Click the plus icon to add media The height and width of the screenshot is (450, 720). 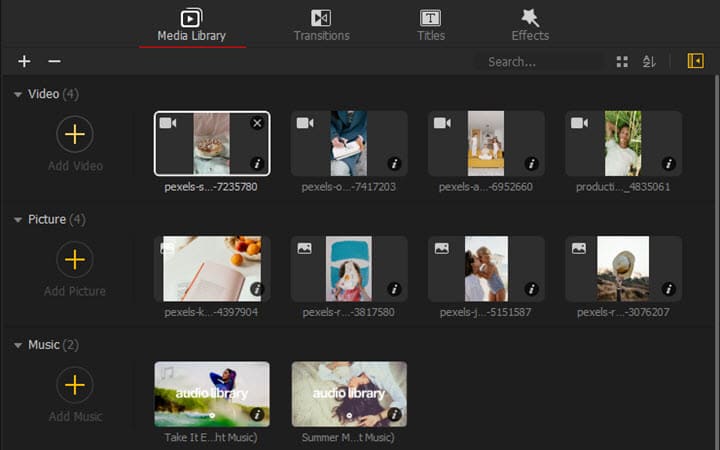(24, 62)
